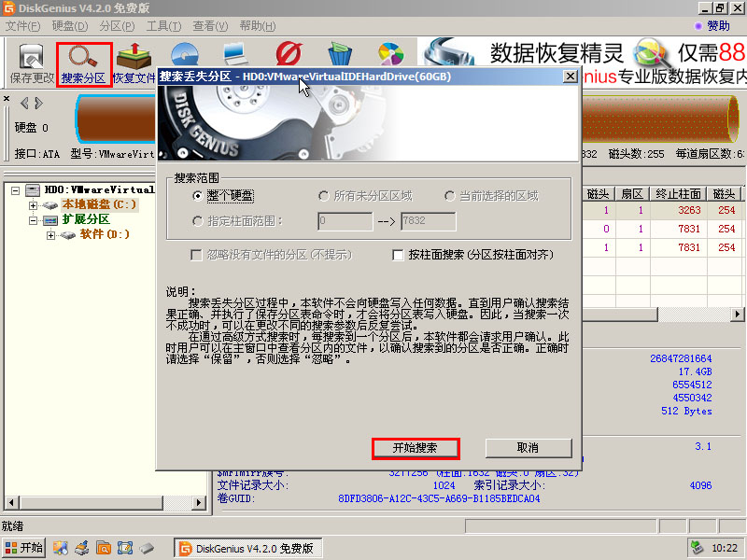
Task: Open the 分区(P) menu
Action: pyautogui.click(x=118, y=26)
